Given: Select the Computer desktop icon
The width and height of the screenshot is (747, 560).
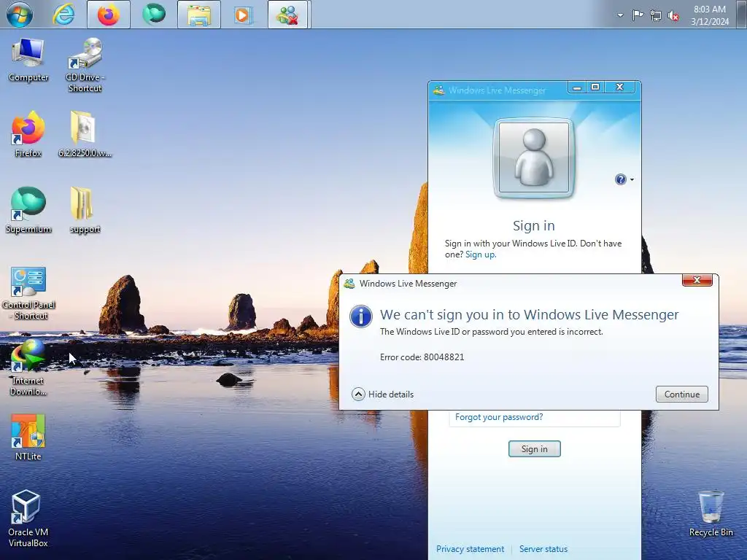Looking at the screenshot, I should [x=28, y=61].
